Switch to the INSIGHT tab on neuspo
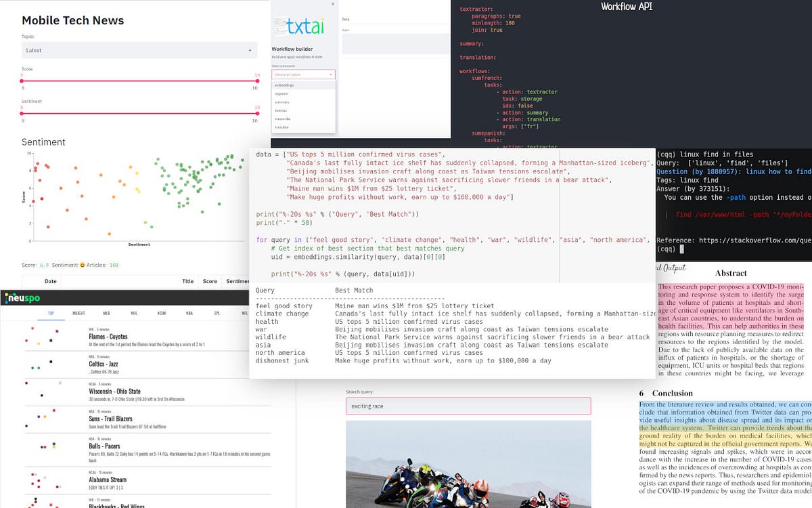 point(79,314)
